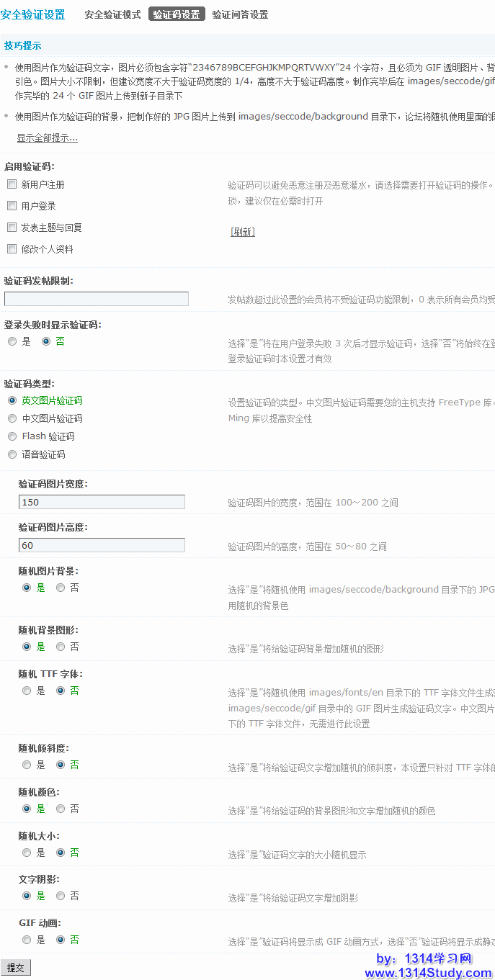The height and width of the screenshot is (980, 495).
Task: Open the 验证问答设置 tab
Action: pos(240,14)
